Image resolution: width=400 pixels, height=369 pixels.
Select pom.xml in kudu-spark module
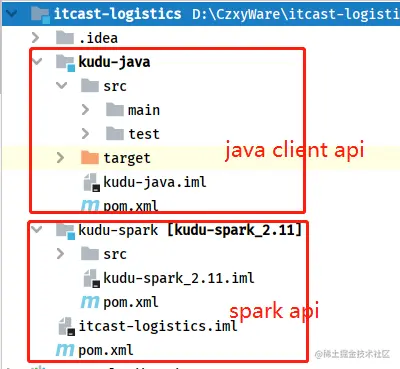point(131,302)
